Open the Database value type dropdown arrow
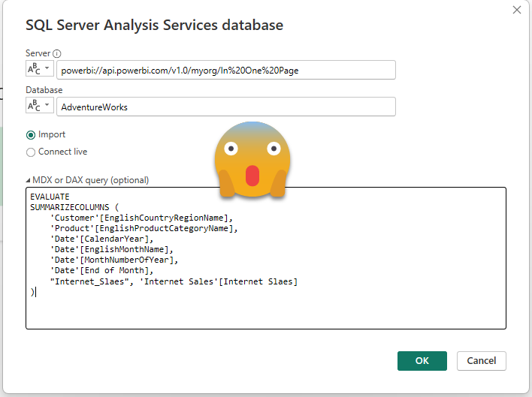532x397 pixels. (48, 107)
